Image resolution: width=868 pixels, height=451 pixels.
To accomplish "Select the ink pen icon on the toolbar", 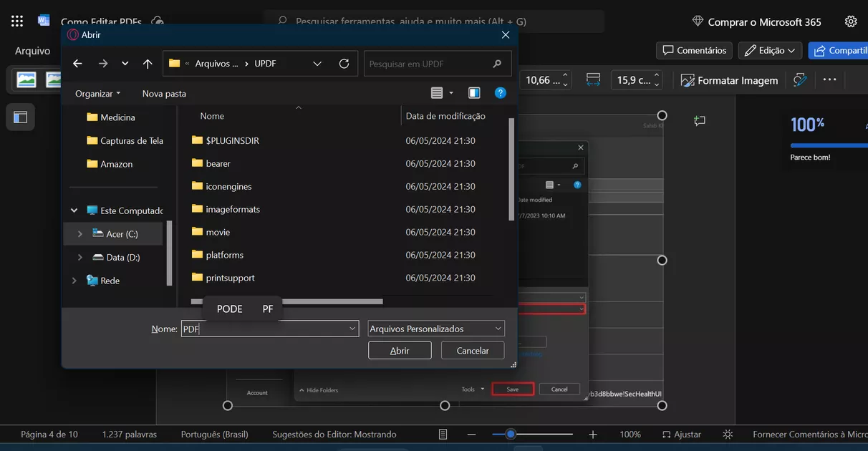I will coord(800,80).
